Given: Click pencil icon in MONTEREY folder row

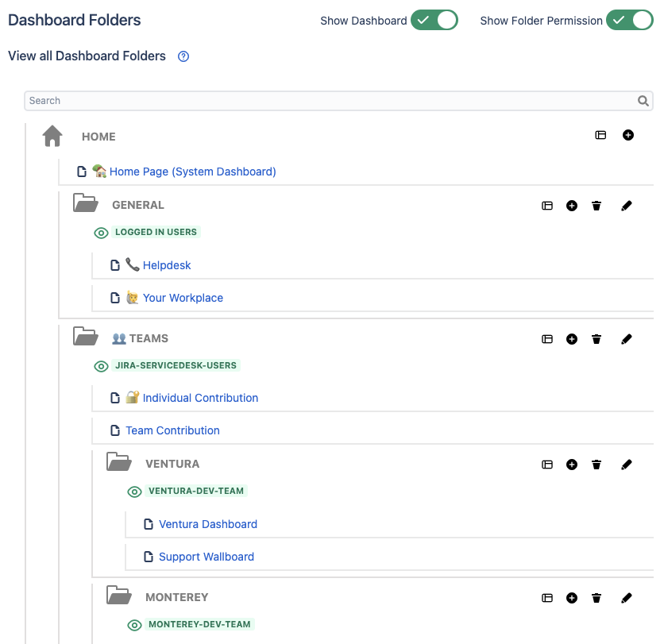Looking at the screenshot, I should coord(626,598).
